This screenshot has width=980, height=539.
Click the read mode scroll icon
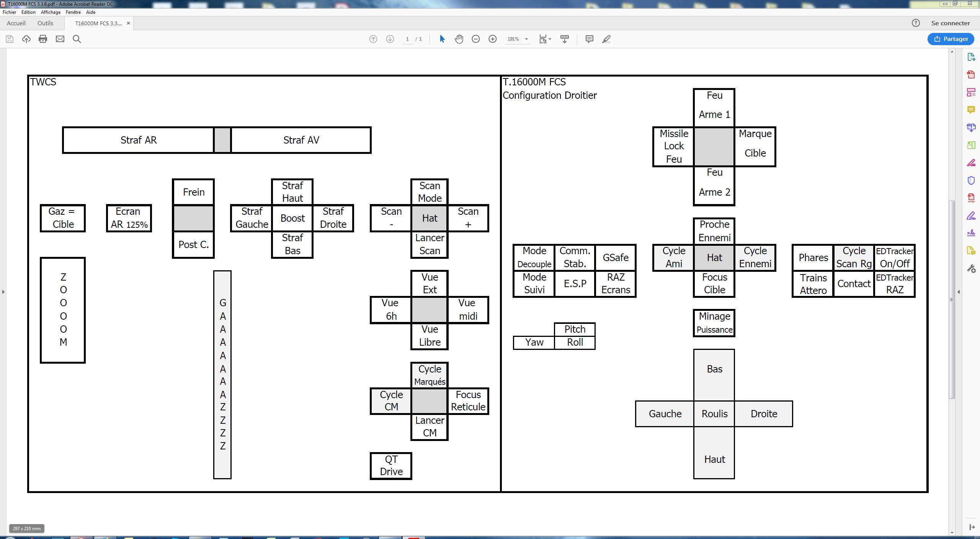[x=565, y=39]
